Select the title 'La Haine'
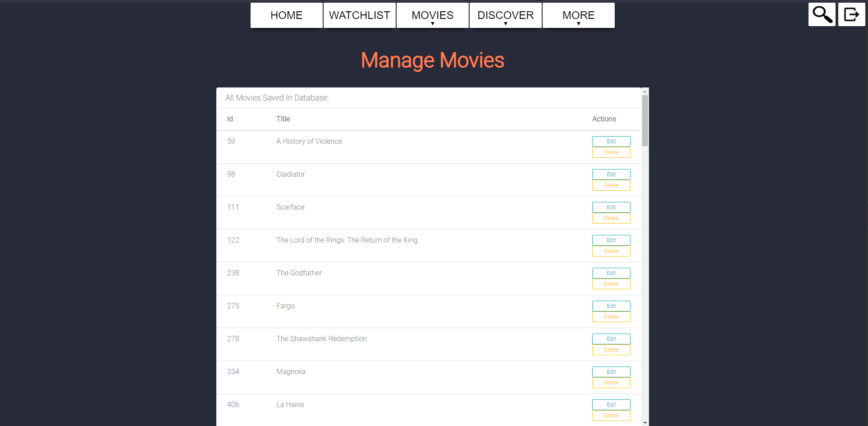The image size is (868, 426). click(x=290, y=405)
